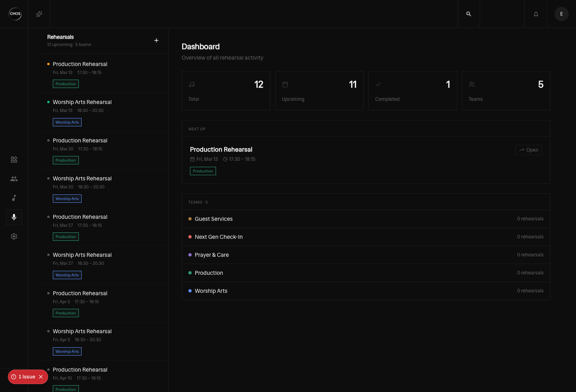Select the microphone rehearsals sidebar icon
This screenshot has width=576, height=392.
[x=14, y=217]
